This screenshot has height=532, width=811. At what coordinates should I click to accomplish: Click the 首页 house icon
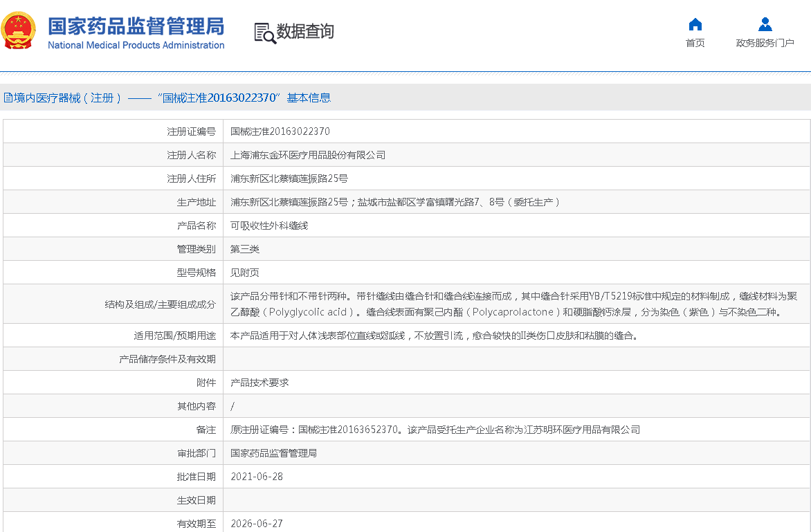pos(695,25)
